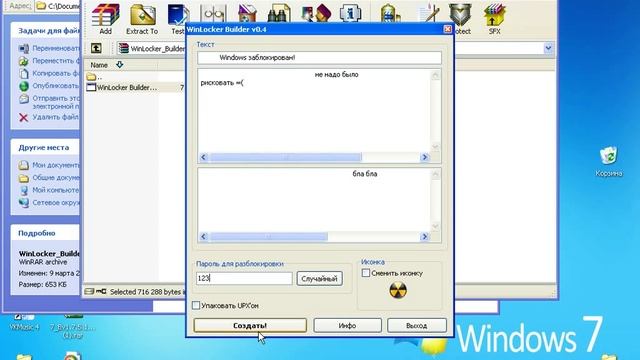Open the Корзина recycle bin on desktop

coord(609,162)
